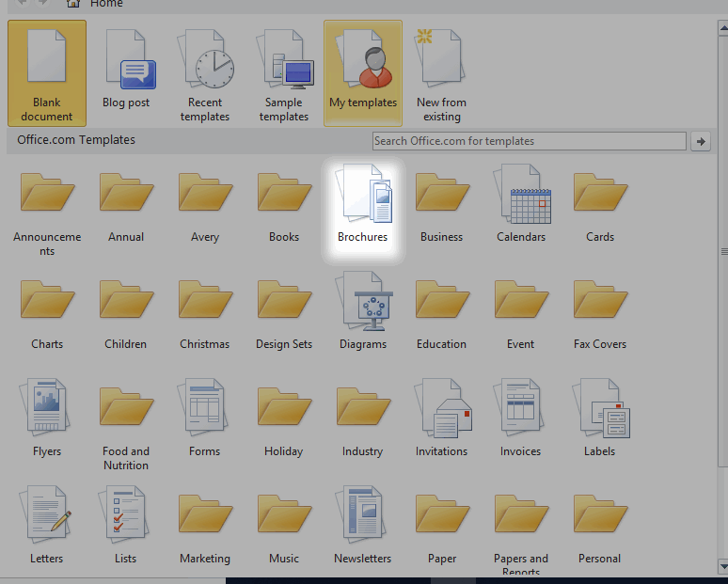
Task: Click the Search Office.com for templates field
Action: click(530, 141)
